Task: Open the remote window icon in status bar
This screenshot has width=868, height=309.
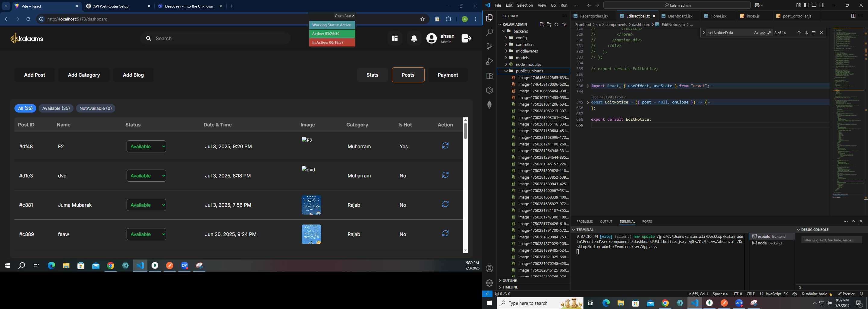Action: click(487, 294)
